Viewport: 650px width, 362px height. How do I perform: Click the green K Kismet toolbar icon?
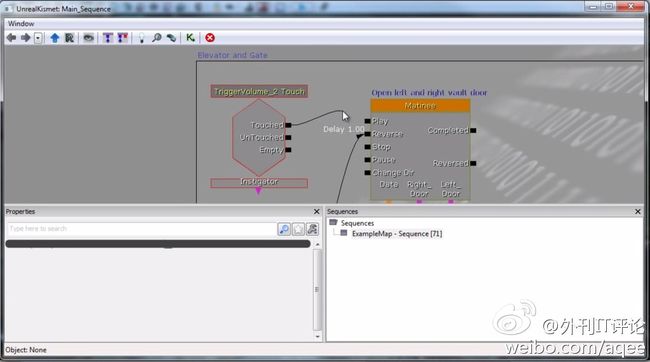[190, 38]
